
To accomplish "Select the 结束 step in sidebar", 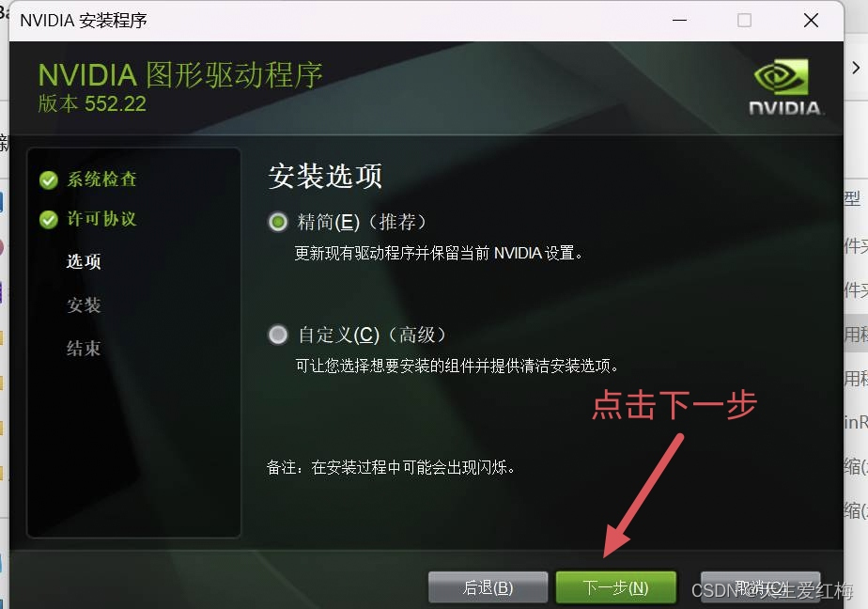I will click(84, 349).
